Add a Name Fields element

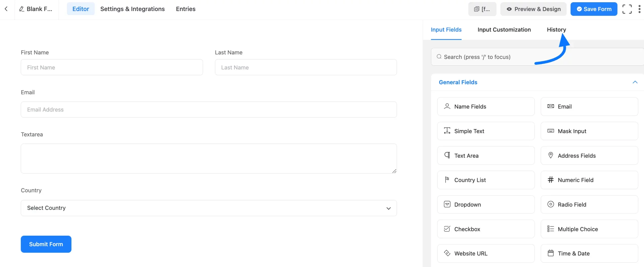point(486,107)
